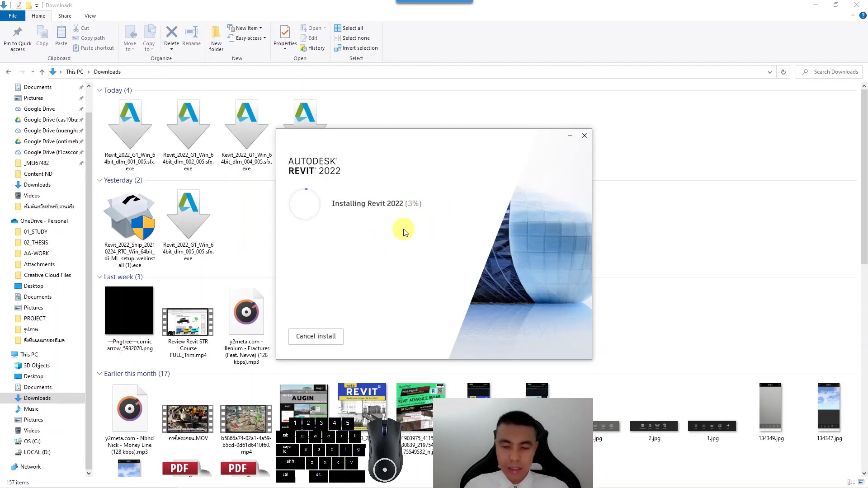Click Select all in ribbon
This screenshot has height=488, width=868.
(x=349, y=28)
